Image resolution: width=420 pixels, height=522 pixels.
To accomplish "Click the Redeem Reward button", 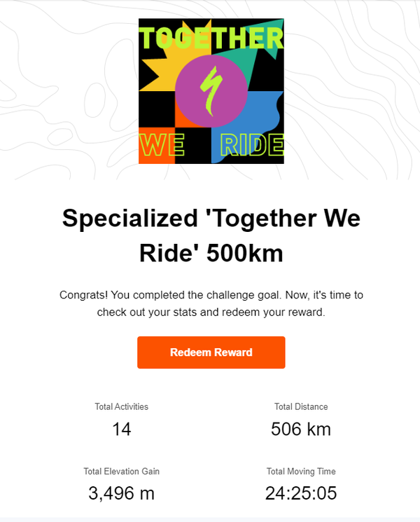I will coord(211,352).
